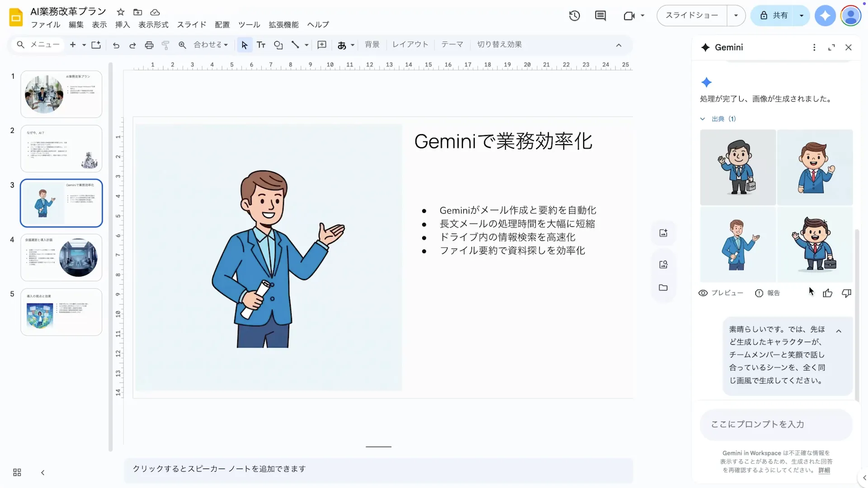Toggle the preview eye in Gemini panel
Screen dimensions: 868x488
[x=703, y=293]
